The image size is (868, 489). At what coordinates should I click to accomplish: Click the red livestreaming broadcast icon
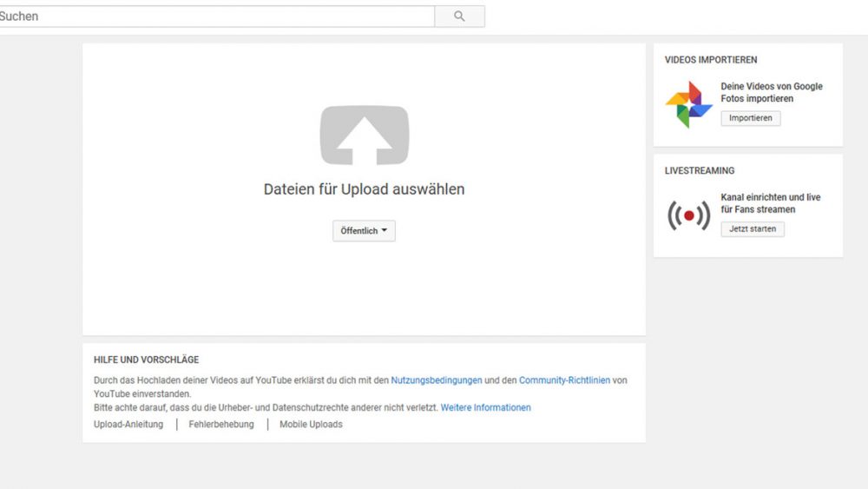tap(688, 215)
